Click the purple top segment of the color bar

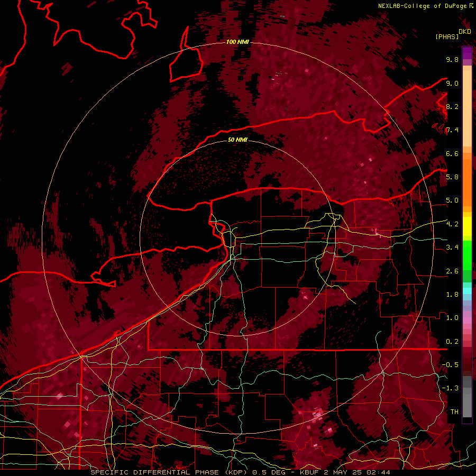tap(467, 53)
